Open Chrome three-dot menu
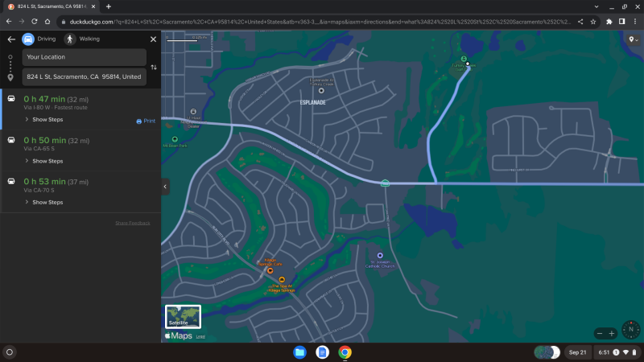644x362 pixels. click(x=635, y=22)
